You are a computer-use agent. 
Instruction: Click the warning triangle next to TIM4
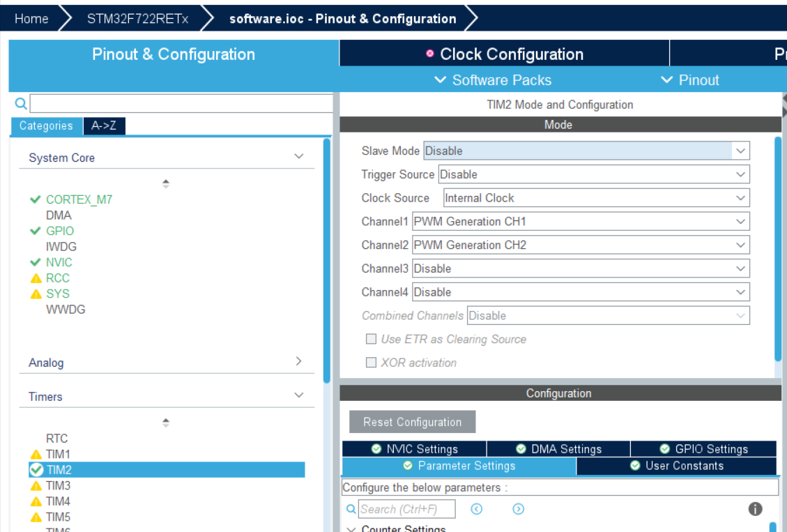36,501
